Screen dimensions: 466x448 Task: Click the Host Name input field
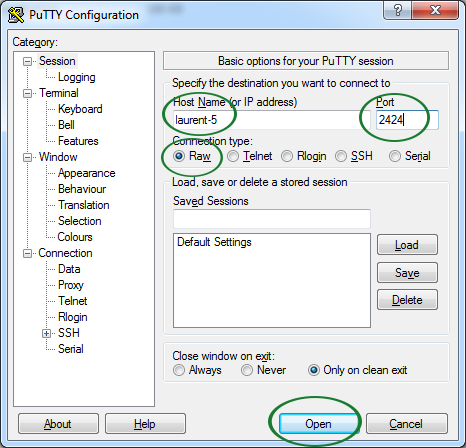(272, 120)
